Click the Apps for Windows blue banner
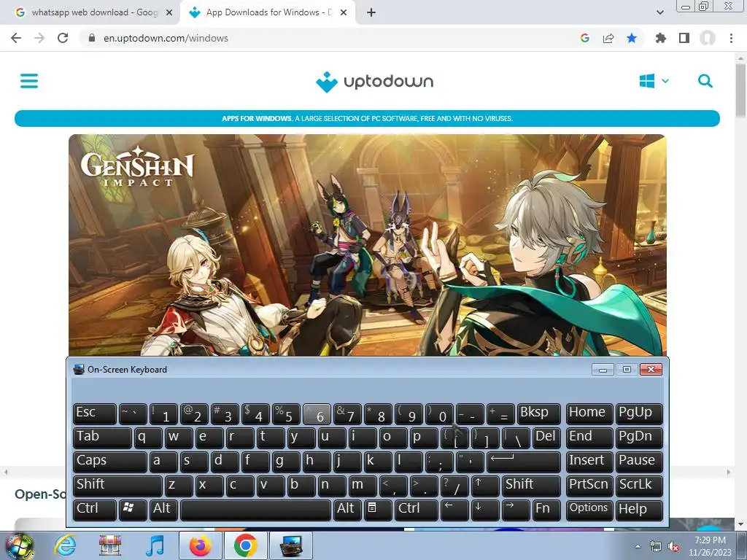 pyautogui.click(x=368, y=119)
